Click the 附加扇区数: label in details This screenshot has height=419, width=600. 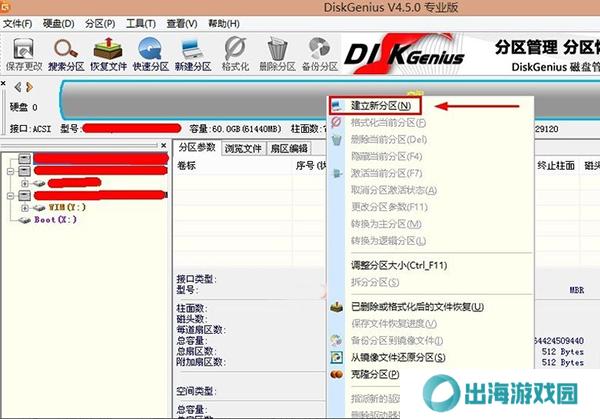coord(201,362)
